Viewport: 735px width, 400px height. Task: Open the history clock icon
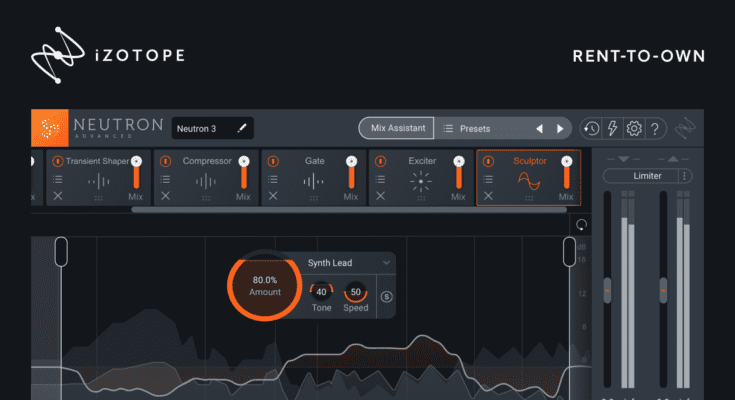591,129
